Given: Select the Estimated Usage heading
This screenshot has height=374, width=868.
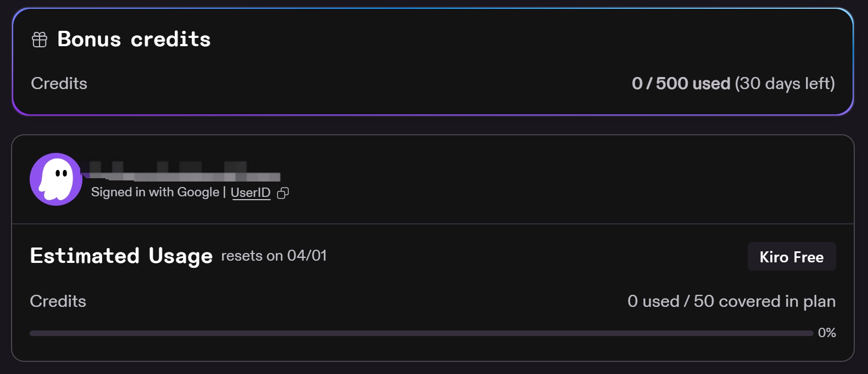Looking at the screenshot, I should (121, 256).
